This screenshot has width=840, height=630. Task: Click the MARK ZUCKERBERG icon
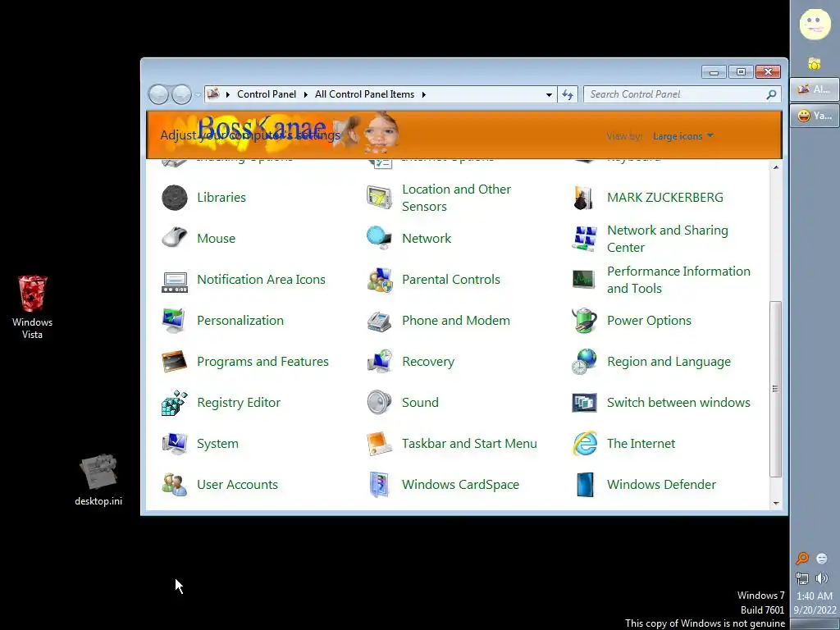click(584, 198)
